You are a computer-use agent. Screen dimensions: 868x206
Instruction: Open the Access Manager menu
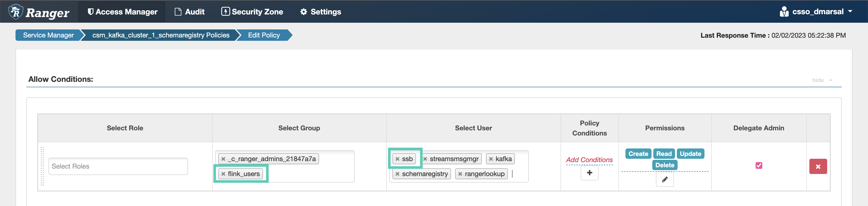[122, 12]
